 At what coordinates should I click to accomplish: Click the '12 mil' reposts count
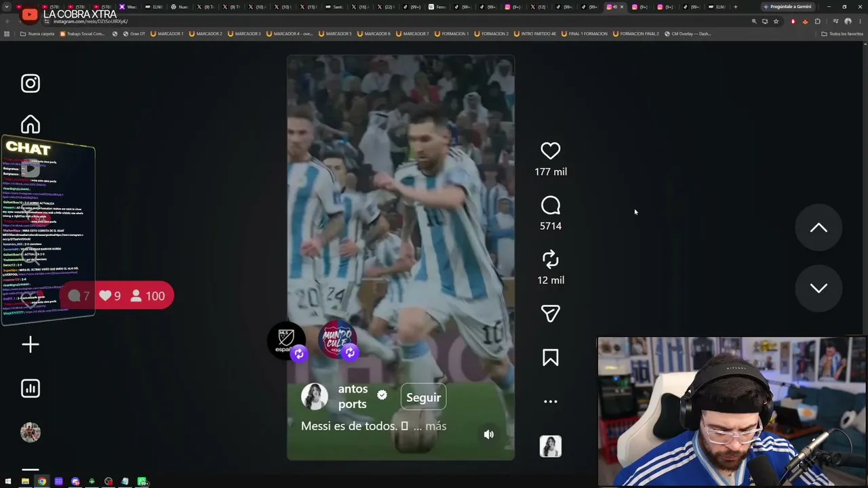551,281
